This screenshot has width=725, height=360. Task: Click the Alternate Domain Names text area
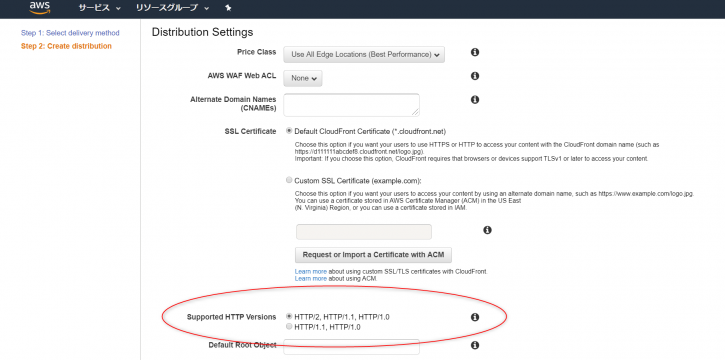click(351, 105)
